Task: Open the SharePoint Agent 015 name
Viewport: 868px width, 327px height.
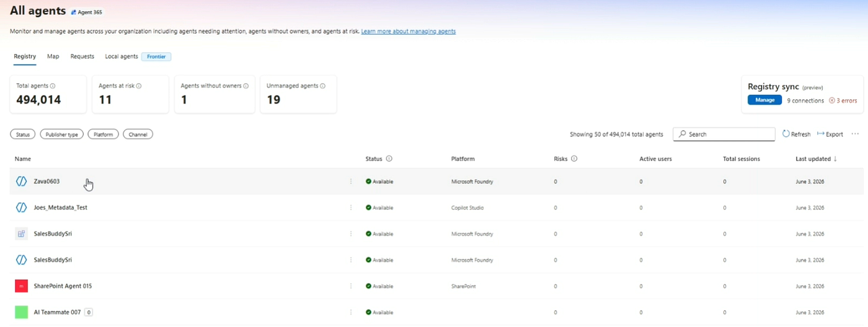Action: click(63, 286)
